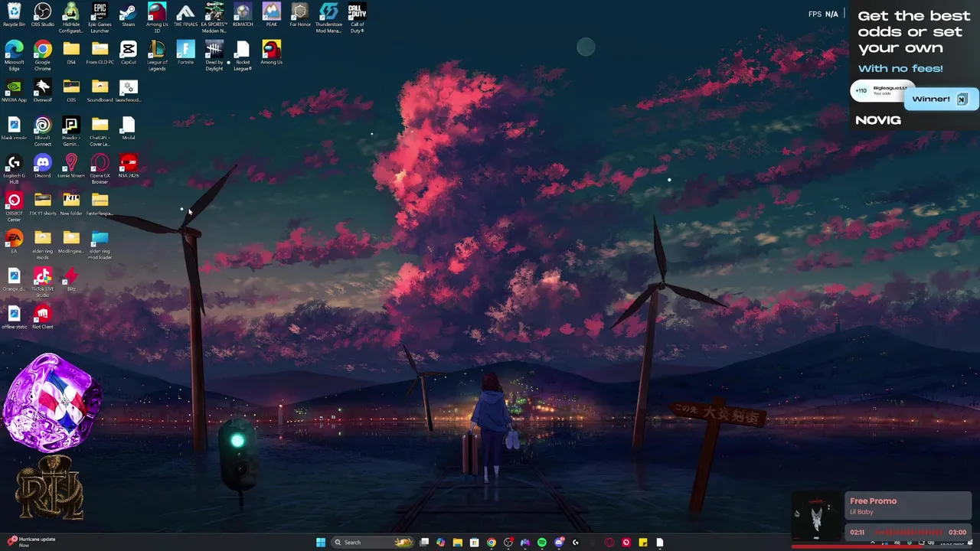
Task: Launch Google Chrome from the desktop
Action: point(43,56)
